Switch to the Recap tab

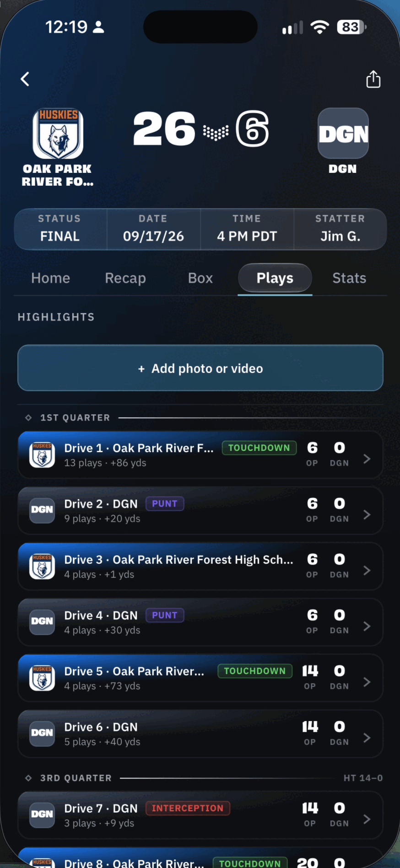(x=125, y=278)
